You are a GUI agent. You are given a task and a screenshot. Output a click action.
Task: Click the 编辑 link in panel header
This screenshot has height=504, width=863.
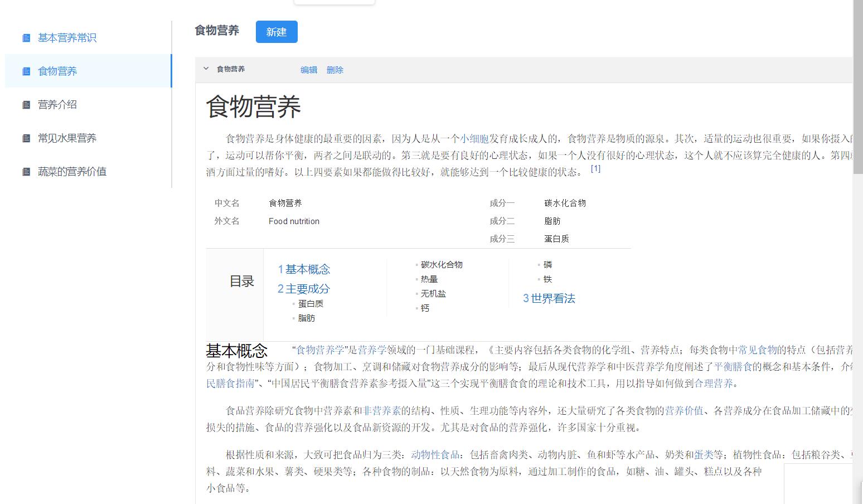click(309, 70)
